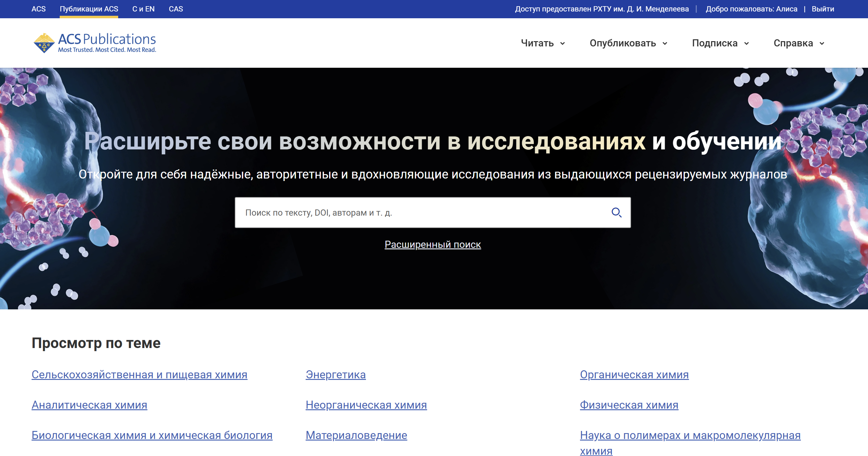868x456 pixels.
Task: Open the Расширенный поиск link
Action: coord(433,244)
